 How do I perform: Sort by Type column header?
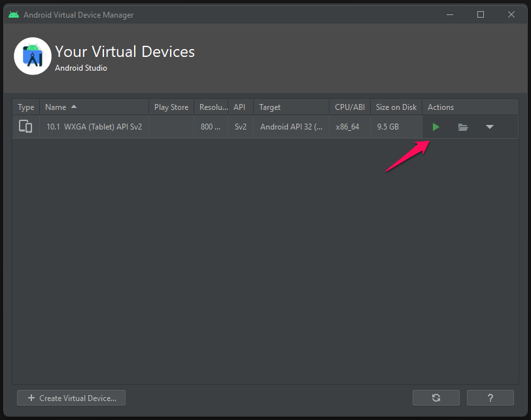pos(26,107)
